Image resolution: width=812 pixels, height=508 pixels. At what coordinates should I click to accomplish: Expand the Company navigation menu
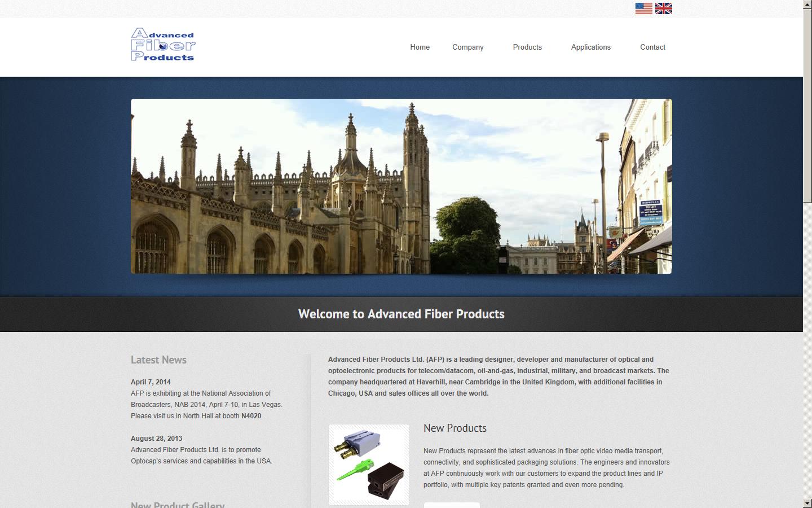click(x=467, y=47)
